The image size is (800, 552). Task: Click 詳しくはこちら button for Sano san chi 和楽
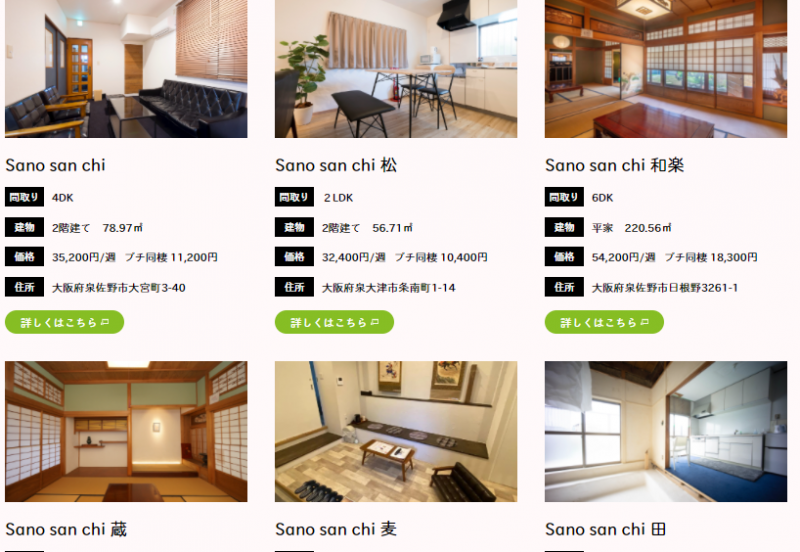click(x=604, y=322)
